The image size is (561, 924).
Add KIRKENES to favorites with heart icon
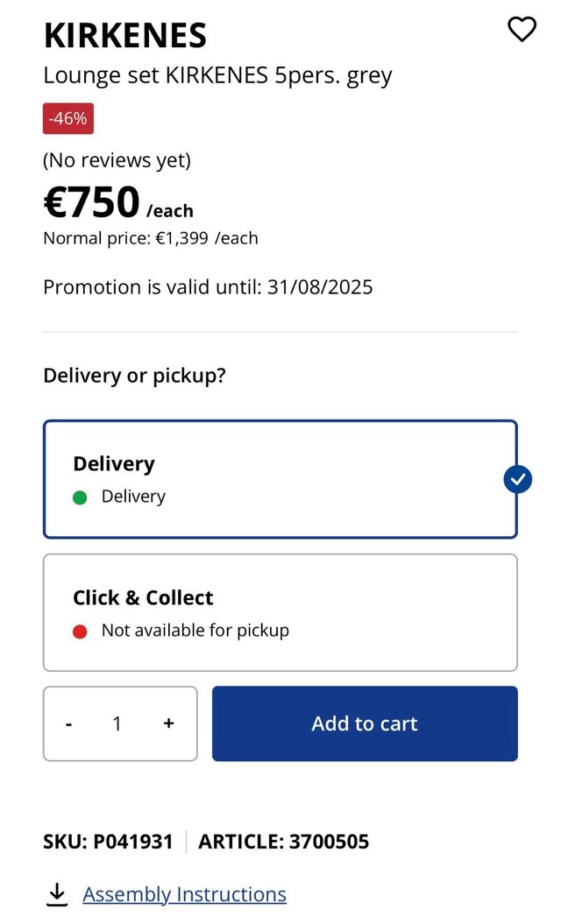tap(522, 30)
